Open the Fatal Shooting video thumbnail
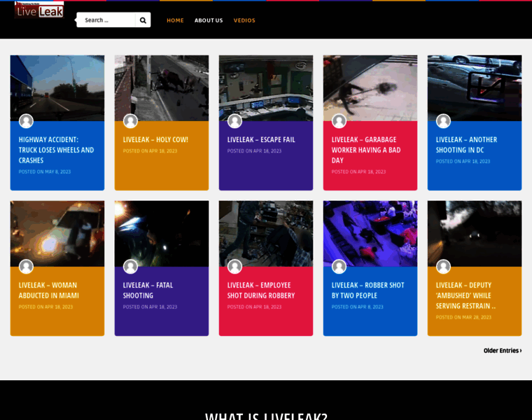532x420 pixels. point(162,234)
